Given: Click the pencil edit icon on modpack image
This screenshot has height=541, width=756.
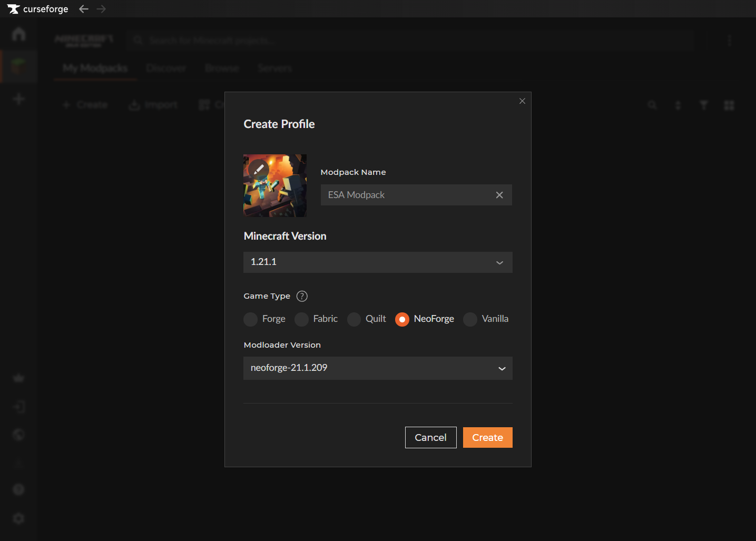Looking at the screenshot, I should click(259, 169).
